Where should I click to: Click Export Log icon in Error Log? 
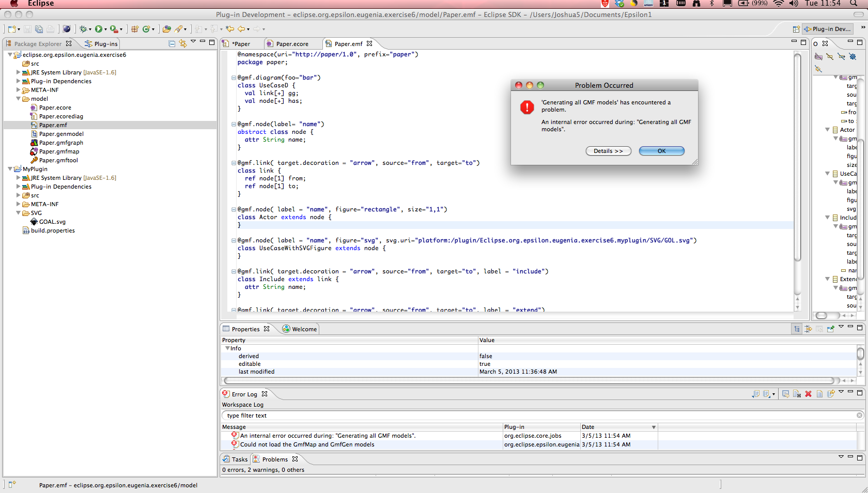point(756,394)
